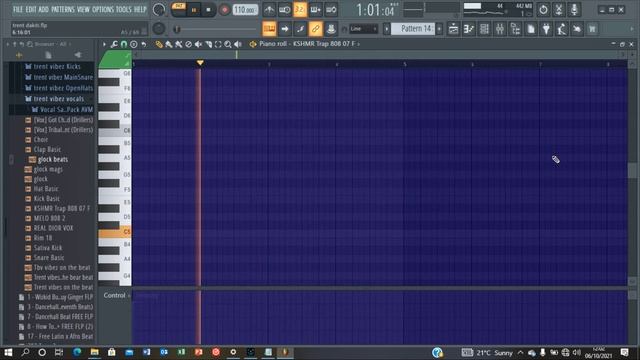Select the piano roll mute tool
Image resolution: width=640 pixels, height=360 pixels.
pos(198,44)
